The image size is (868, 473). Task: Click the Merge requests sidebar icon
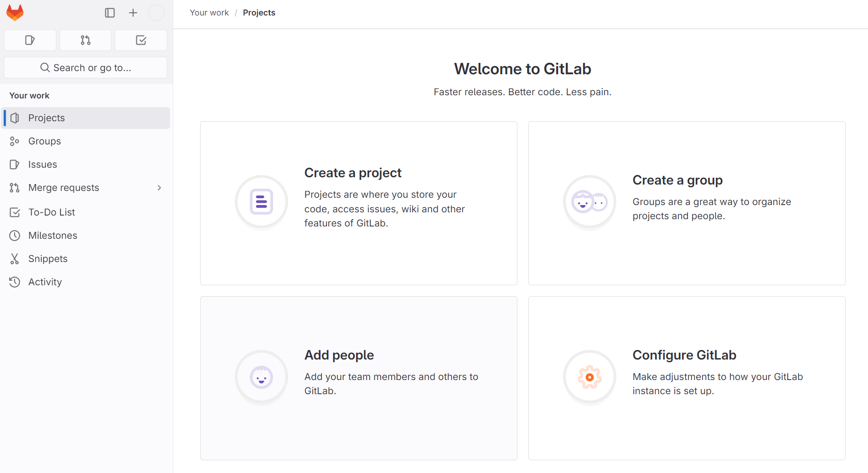tap(15, 188)
